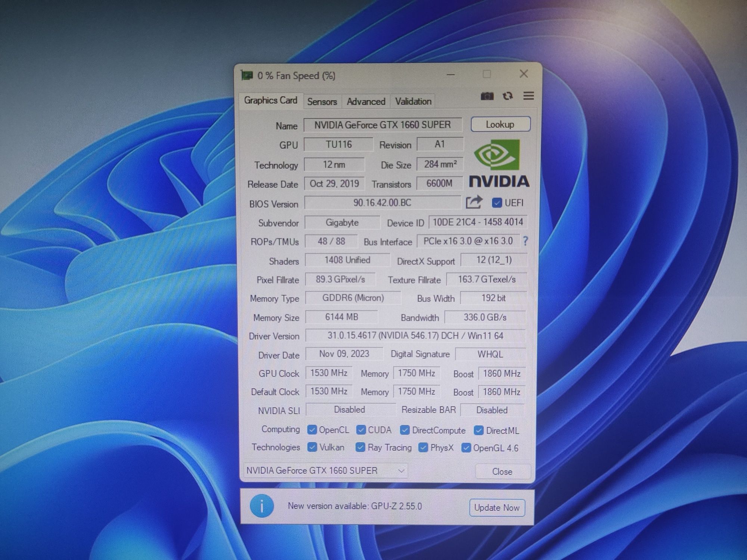
Task: Click the Shaders value 1408 Unified
Action: click(x=347, y=260)
